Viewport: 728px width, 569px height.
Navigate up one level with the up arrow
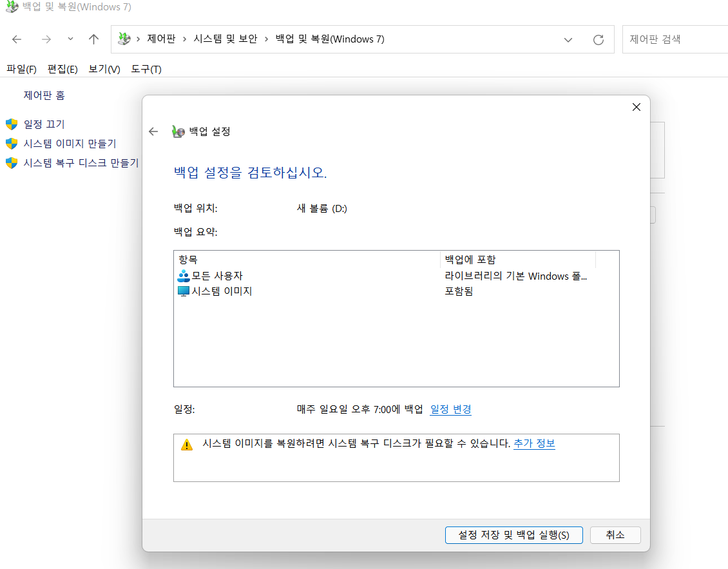pyautogui.click(x=93, y=39)
